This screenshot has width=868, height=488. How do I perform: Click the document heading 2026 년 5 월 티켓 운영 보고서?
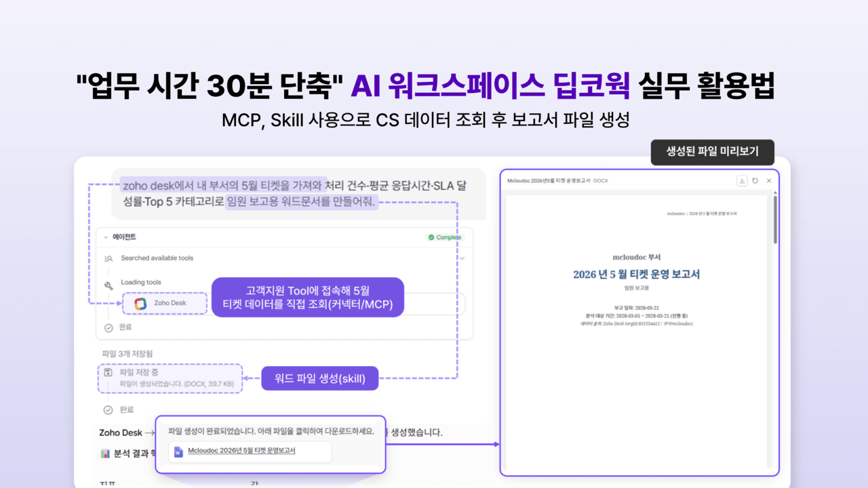[x=636, y=274]
